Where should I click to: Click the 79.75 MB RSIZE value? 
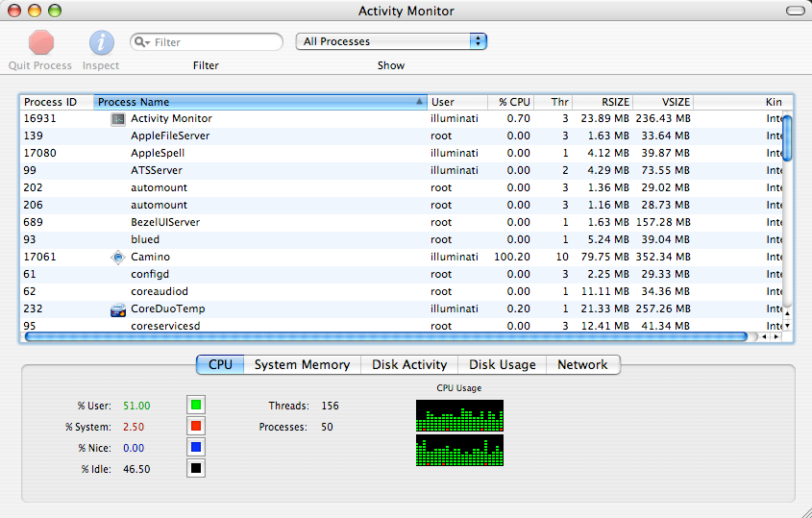(x=604, y=257)
